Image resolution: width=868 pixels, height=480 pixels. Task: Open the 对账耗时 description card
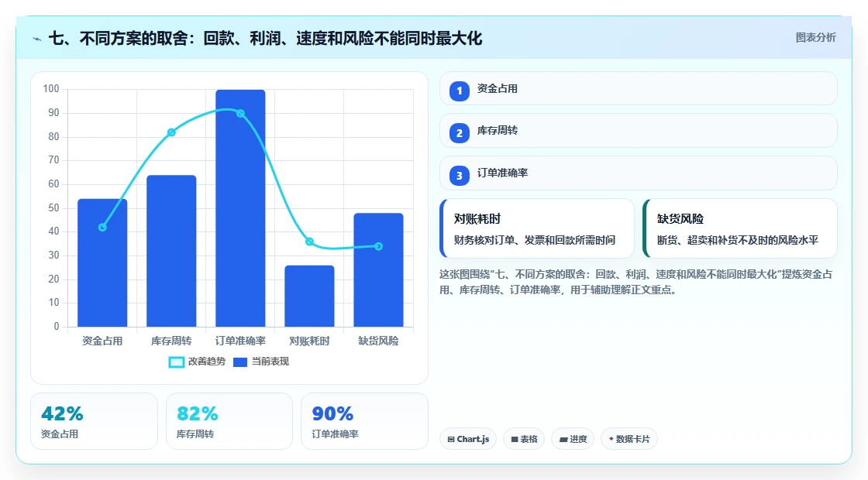(537, 228)
